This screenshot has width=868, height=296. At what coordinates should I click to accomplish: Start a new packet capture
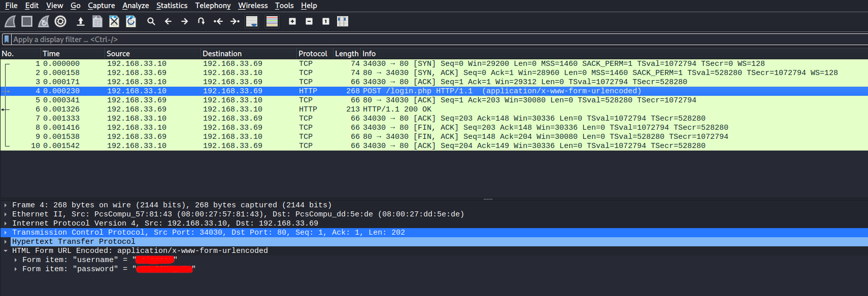click(x=10, y=21)
